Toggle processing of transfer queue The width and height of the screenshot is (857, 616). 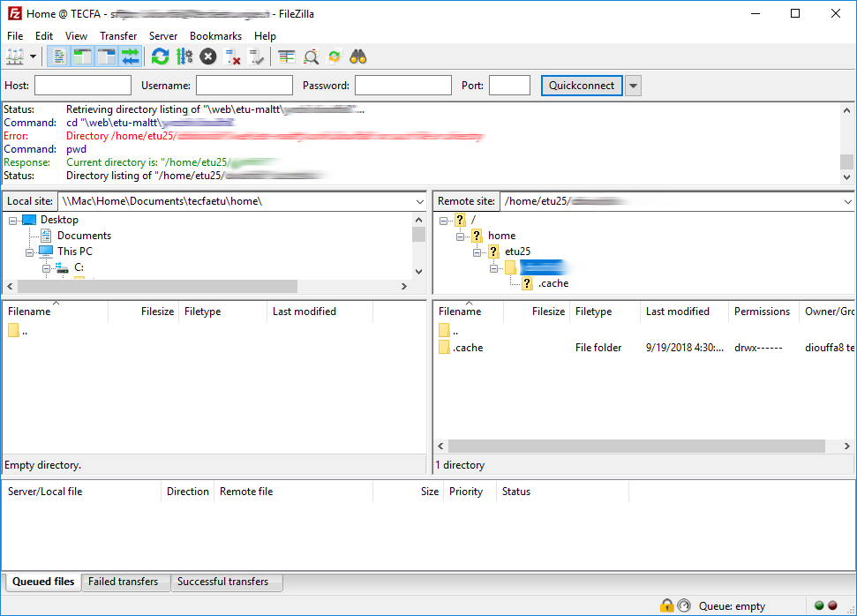pyautogui.click(x=184, y=56)
